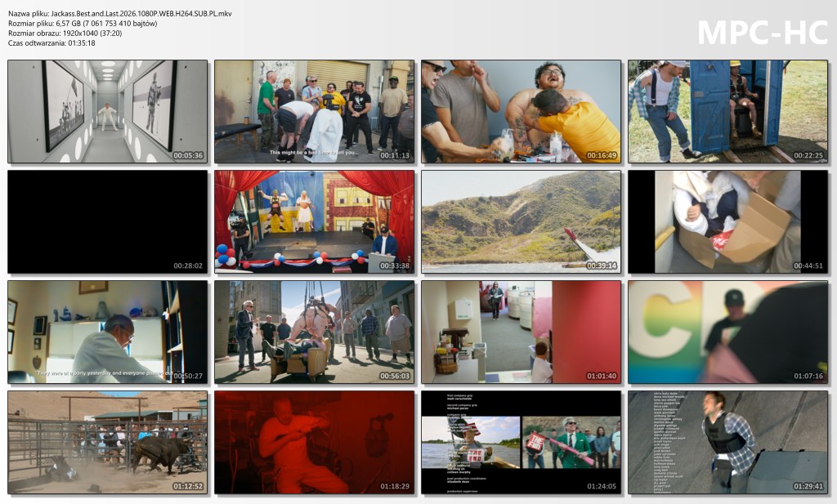Select the black thumbnail at 00:28:02
The width and height of the screenshot is (837, 504).
pyautogui.click(x=108, y=222)
